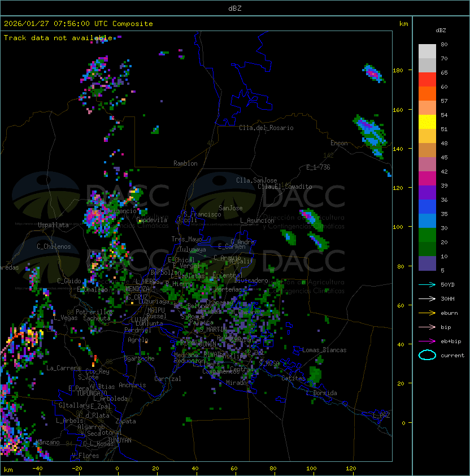The image size is (470, 476).
Task: Select the yellow eburn arrow symbol
Action: (x=427, y=313)
